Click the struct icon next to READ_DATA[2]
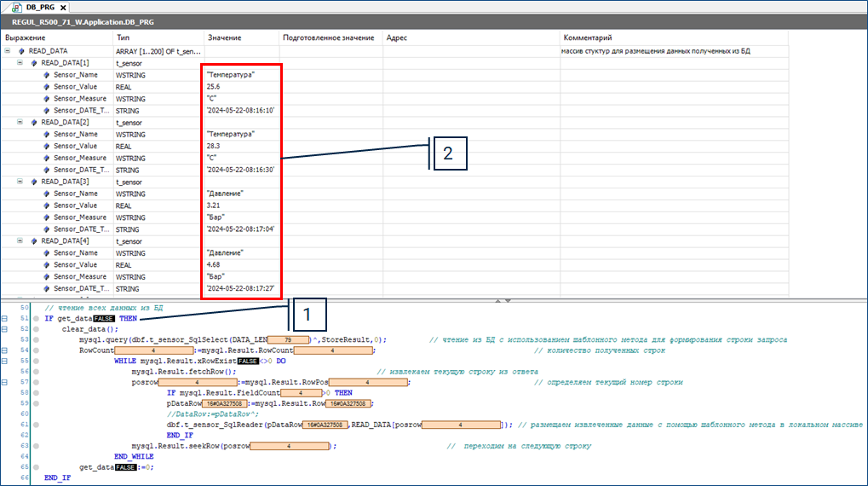The width and height of the screenshot is (868, 486). (34, 123)
